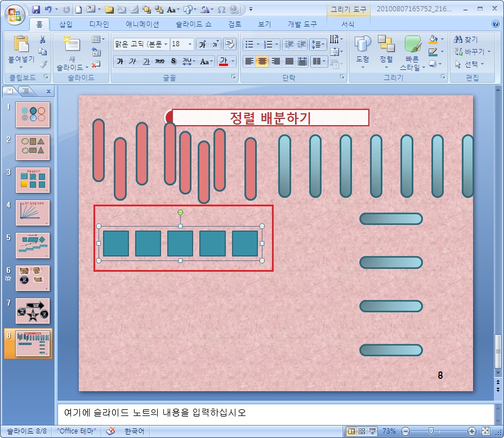
Task: Select the Format Painter brush icon
Action: pos(42,64)
